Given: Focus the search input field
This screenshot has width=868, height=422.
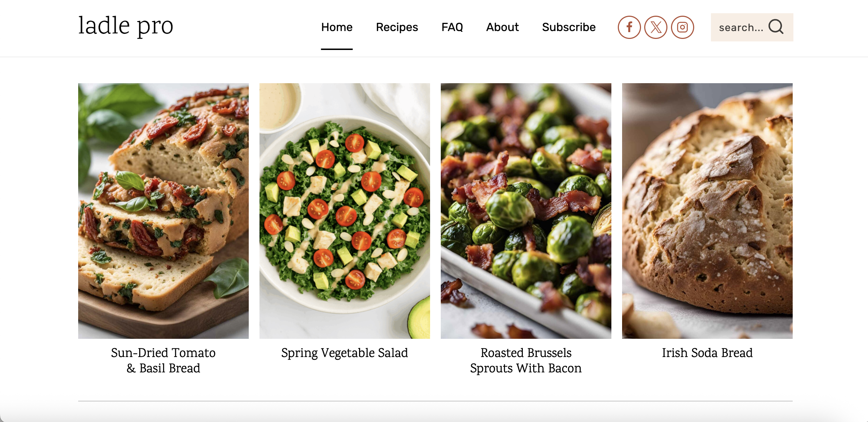Looking at the screenshot, I should (x=741, y=27).
